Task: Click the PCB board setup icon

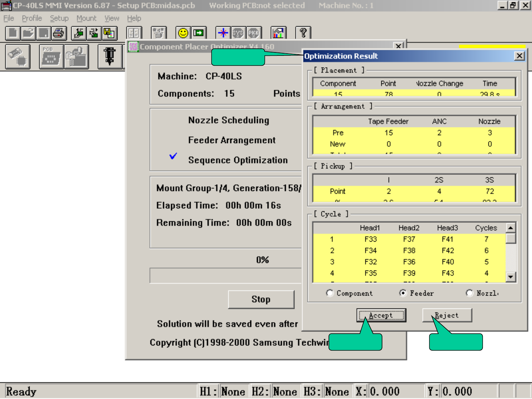Action: (x=51, y=57)
